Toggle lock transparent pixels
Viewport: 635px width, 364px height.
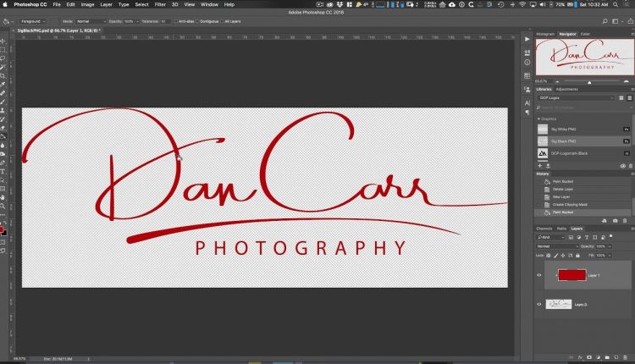(x=549, y=256)
